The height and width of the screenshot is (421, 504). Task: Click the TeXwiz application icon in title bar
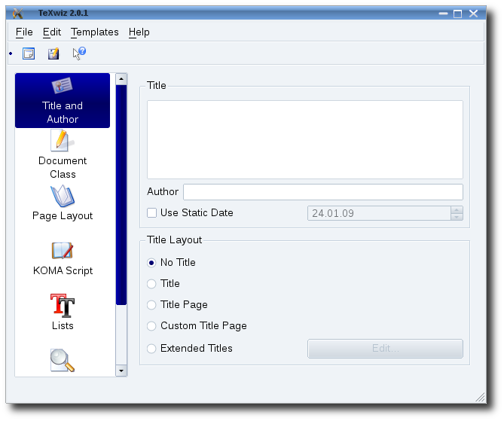point(17,13)
